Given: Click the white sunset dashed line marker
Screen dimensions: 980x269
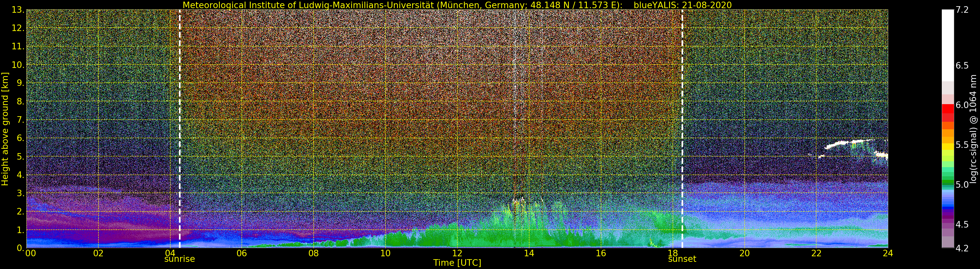Looking at the screenshot, I should (x=682, y=129).
